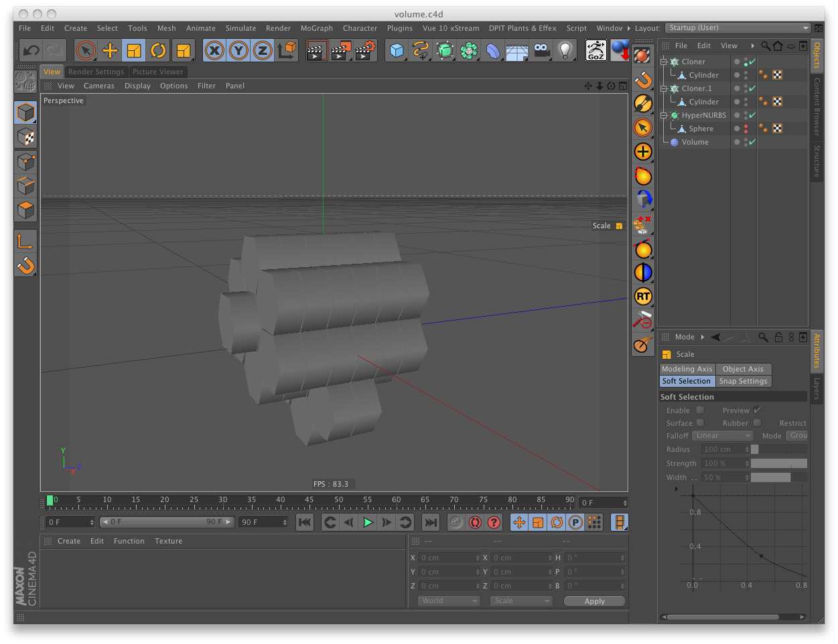Adjust the Radius slider
The width and height of the screenshot is (838, 644).
coord(778,449)
